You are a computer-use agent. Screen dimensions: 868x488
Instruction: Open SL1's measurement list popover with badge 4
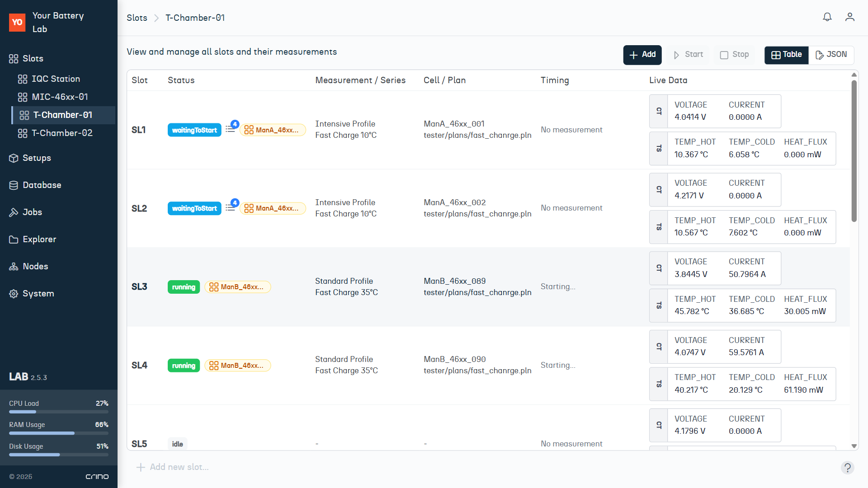tap(231, 129)
